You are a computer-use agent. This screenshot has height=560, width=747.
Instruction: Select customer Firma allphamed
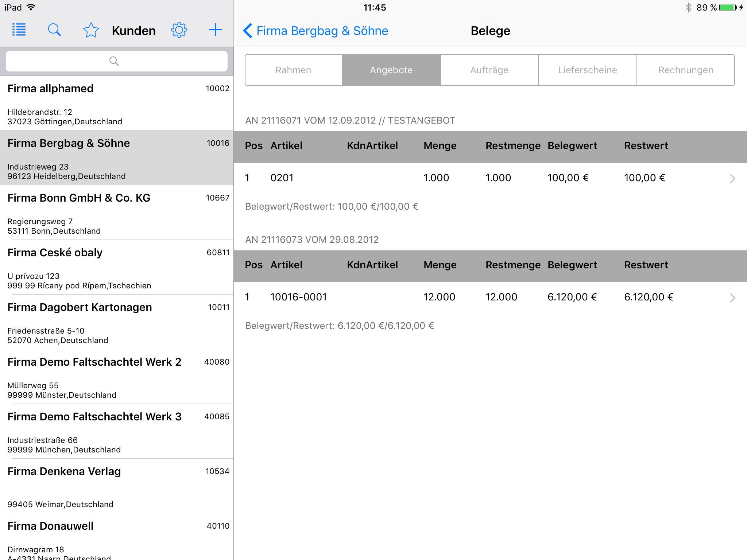click(x=117, y=104)
